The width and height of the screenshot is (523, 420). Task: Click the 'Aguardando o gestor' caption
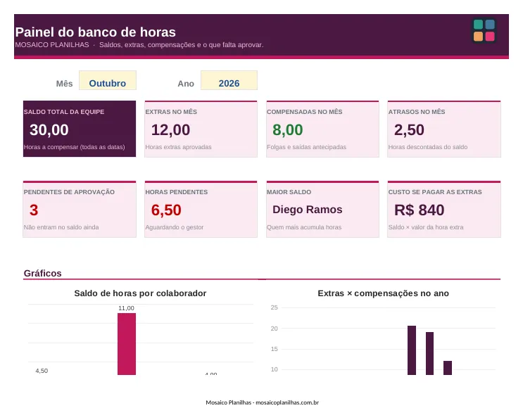tap(175, 227)
